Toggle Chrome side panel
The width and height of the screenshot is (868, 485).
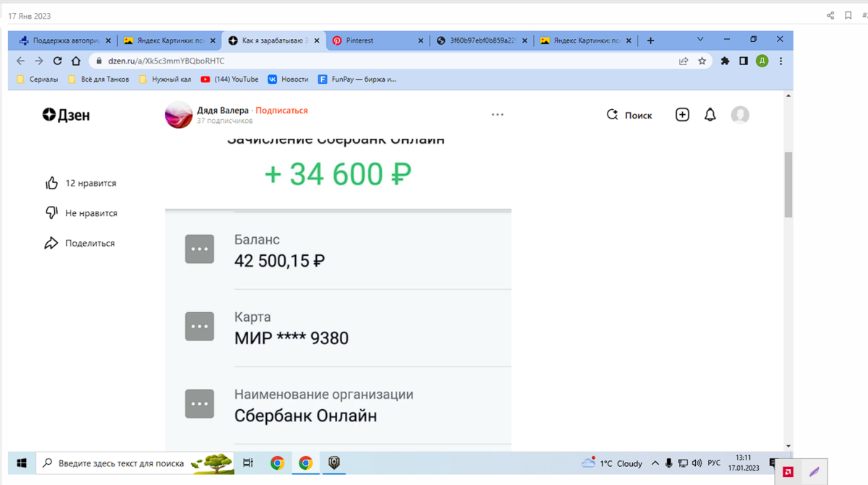pyautogui.click(x=743, y=61)
